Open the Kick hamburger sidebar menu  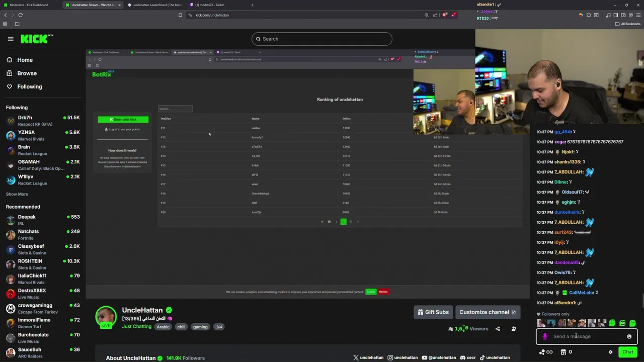click(11, 39)
